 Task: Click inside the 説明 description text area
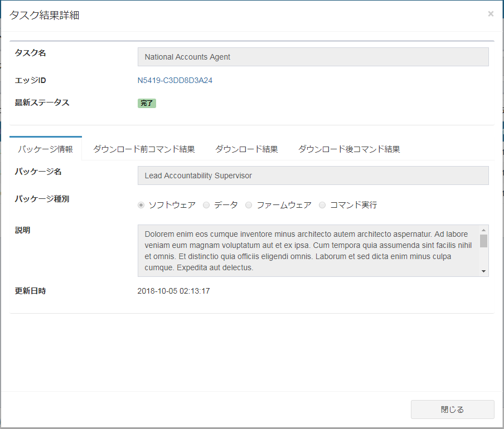point(307,251)
